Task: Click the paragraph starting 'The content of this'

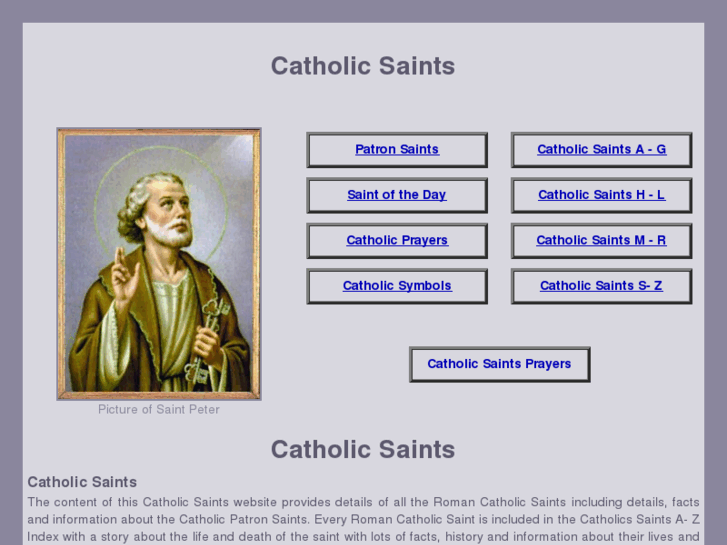Action: 364,519
